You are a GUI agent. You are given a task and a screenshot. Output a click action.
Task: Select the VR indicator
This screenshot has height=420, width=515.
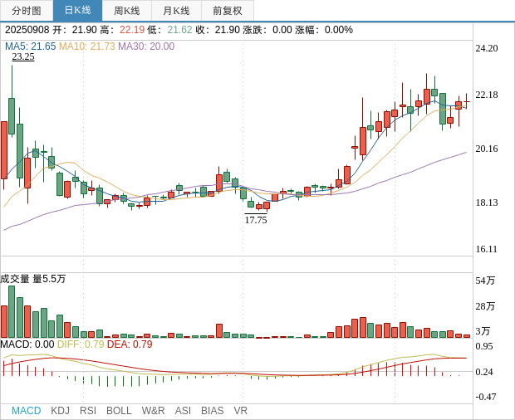240,411
